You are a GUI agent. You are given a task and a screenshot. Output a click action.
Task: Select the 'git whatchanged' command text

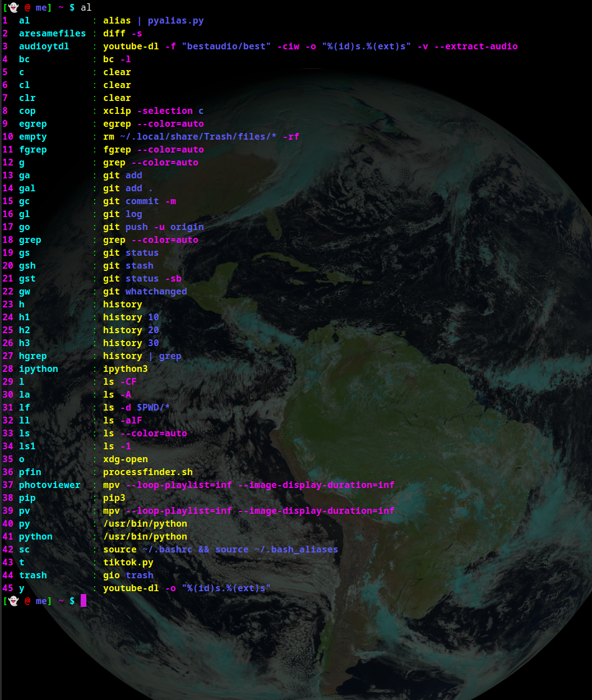145,291
